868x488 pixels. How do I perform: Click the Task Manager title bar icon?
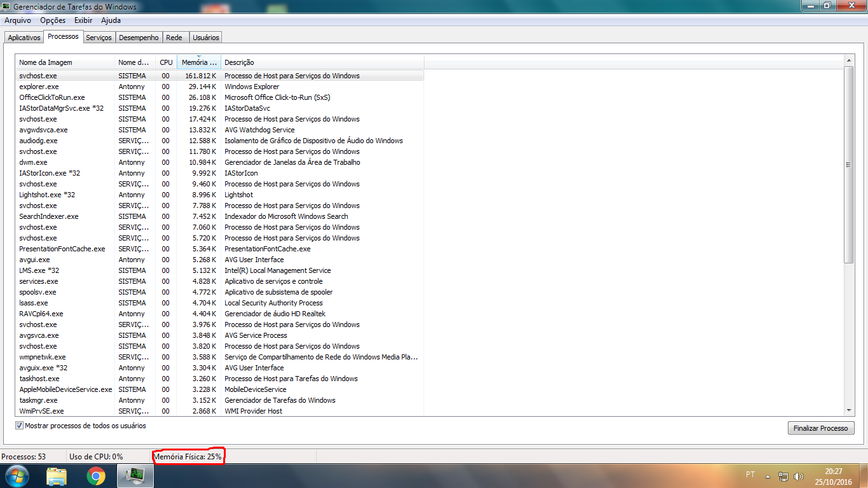pos(7,6)
